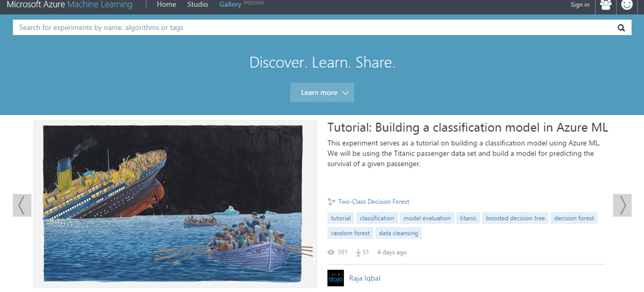Open Raja Iqbal author profile link
This screenshot has width=644, height=292.
[x=364, y=278]
